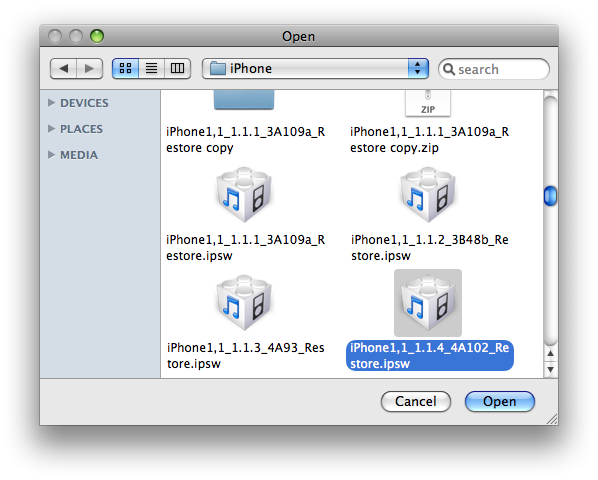The height and width of the screenshot is (480, 598).
Task: Select iPhone1,1_1.1.1_3A109a_Restore.ipsw icon
Action: [244, 194]
